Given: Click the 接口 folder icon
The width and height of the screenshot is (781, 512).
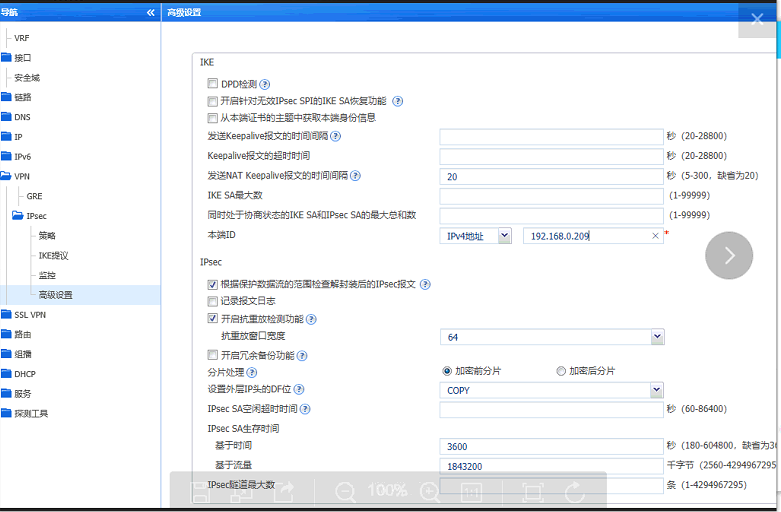Looking at the screenshot, I should (6, 57).
